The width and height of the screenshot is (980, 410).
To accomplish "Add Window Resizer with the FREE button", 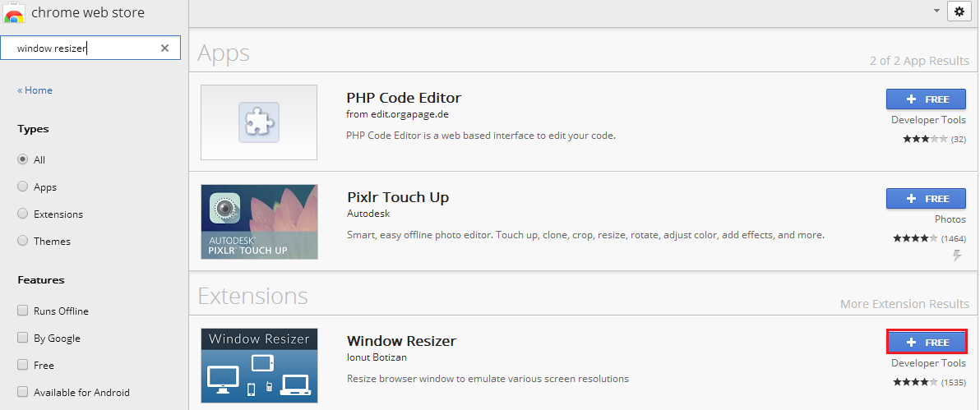I will (x=926, y=342).
